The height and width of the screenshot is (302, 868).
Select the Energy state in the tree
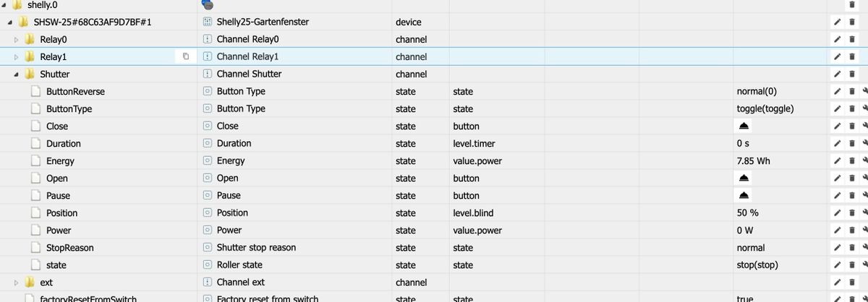click(x=60, y=160)
